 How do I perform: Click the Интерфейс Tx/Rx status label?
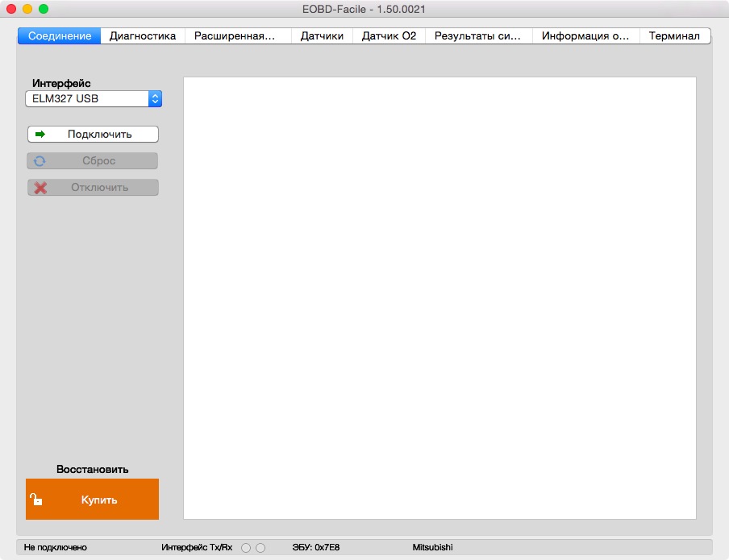(197, 547)
